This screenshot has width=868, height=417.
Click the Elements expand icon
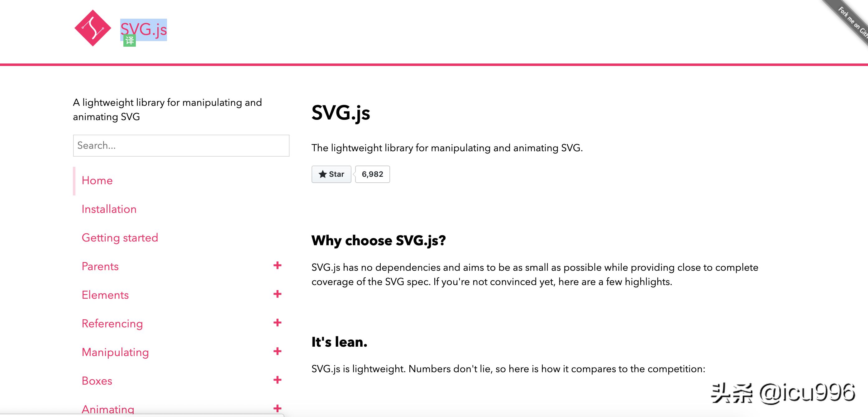tap(277, 294)
